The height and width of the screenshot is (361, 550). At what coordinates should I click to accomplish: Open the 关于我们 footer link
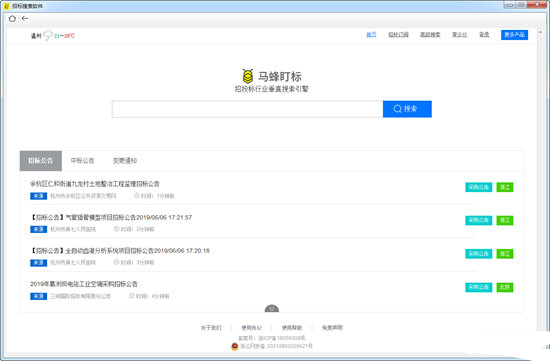click(211, 328)
